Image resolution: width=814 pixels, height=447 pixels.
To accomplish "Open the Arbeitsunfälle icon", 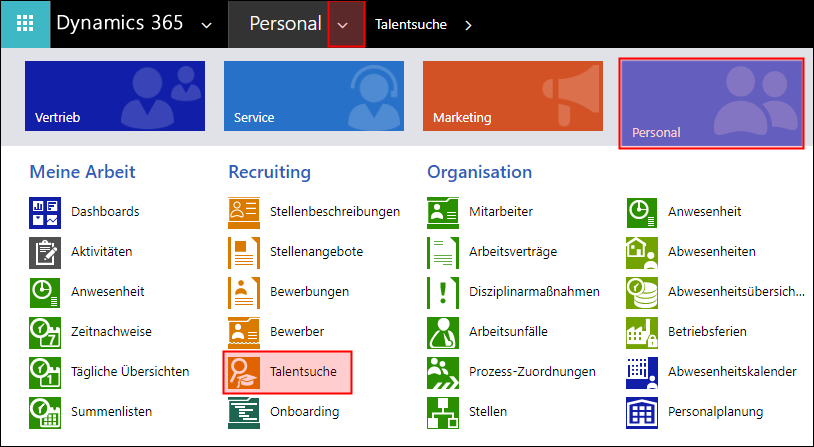I will point(443,332).
